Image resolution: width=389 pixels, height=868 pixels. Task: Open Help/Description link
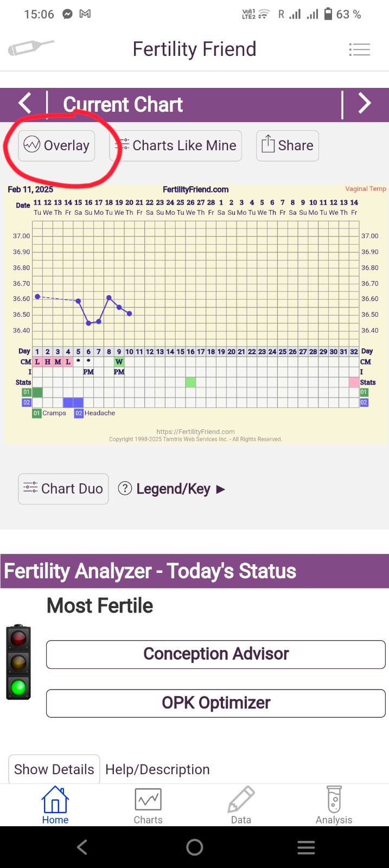point(157,769)
